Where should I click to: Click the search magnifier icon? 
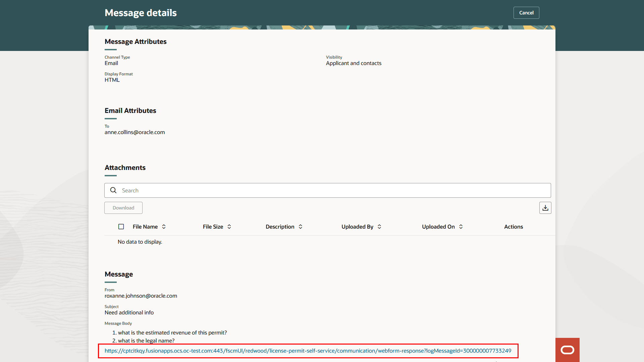click(x=113, y=190)
